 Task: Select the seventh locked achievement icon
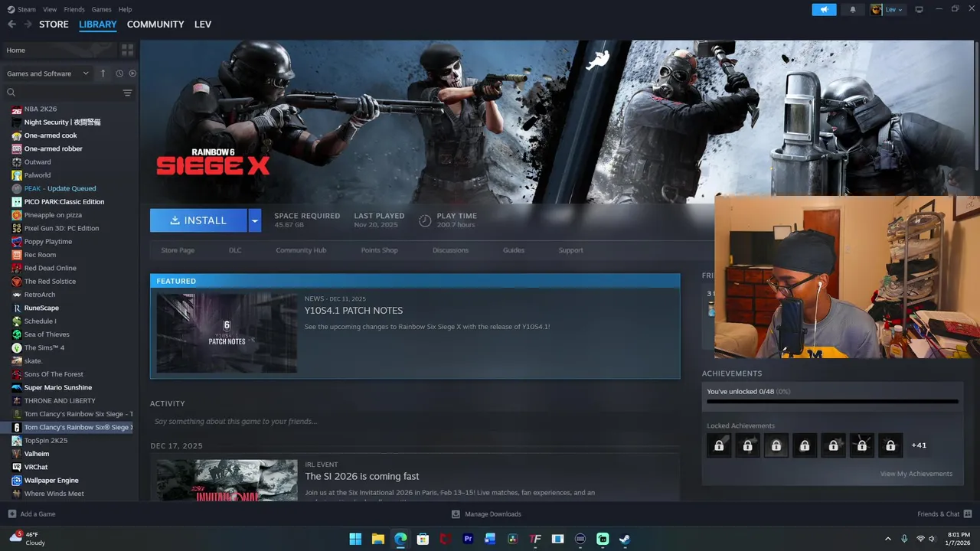pos(890,445)
